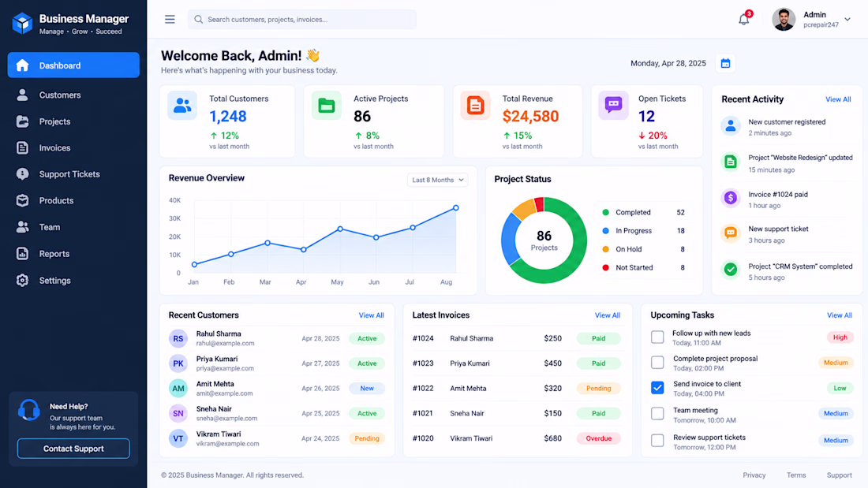This screenshot has height=488, width=868.
Task: Click the Total Customers people icon
Action: click(182, 105)
